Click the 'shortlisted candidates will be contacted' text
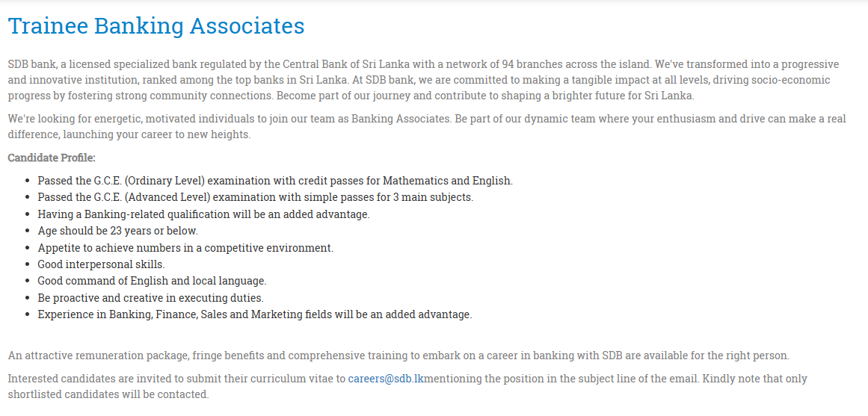This screenshot has height=416, width=868. point(108,394)
